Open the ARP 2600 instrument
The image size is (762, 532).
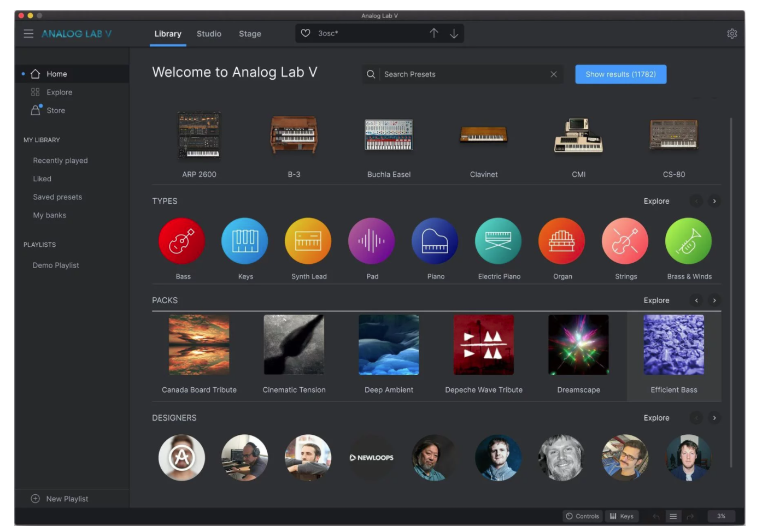tap(200, 135)
